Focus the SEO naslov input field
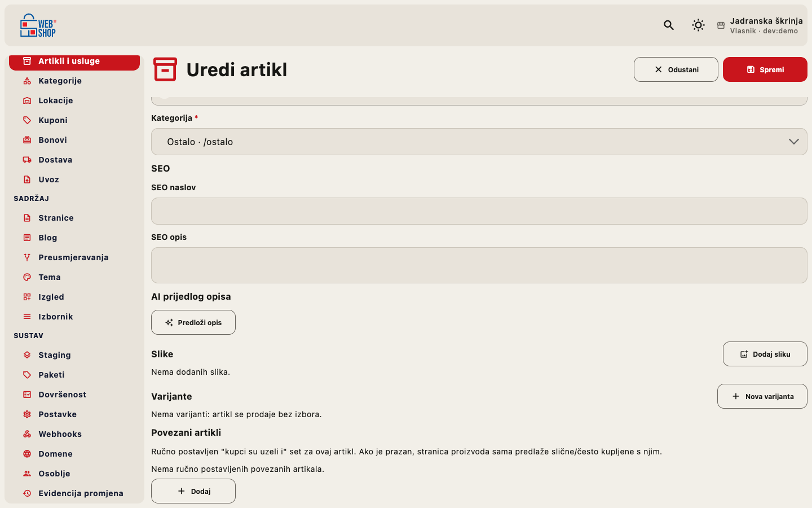812x508 pixels. [x=479, y=211]
